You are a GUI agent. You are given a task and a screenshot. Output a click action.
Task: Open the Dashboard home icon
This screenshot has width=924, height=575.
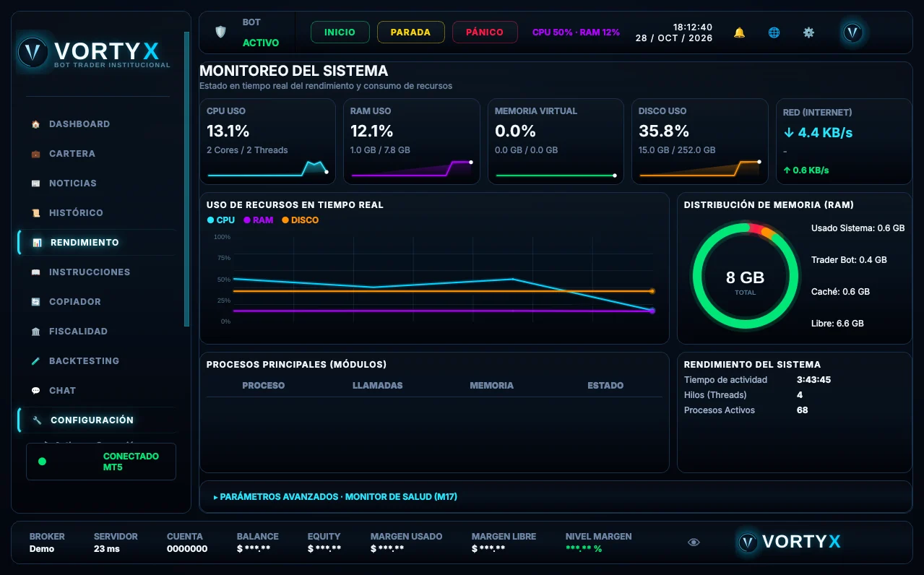(35, 124)
